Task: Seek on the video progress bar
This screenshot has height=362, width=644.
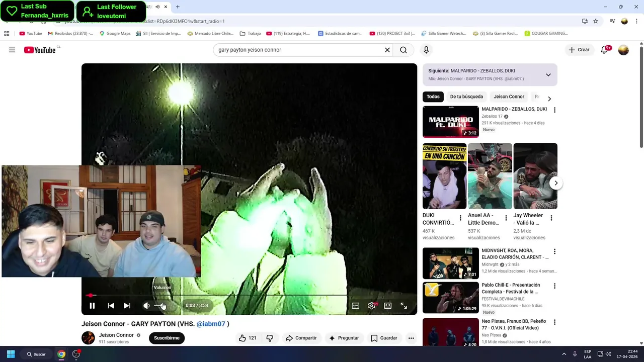Action: click(249, 295)
